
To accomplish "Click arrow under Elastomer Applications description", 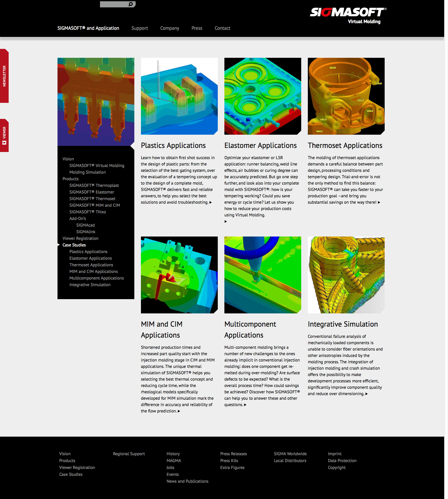I will 226,221.
